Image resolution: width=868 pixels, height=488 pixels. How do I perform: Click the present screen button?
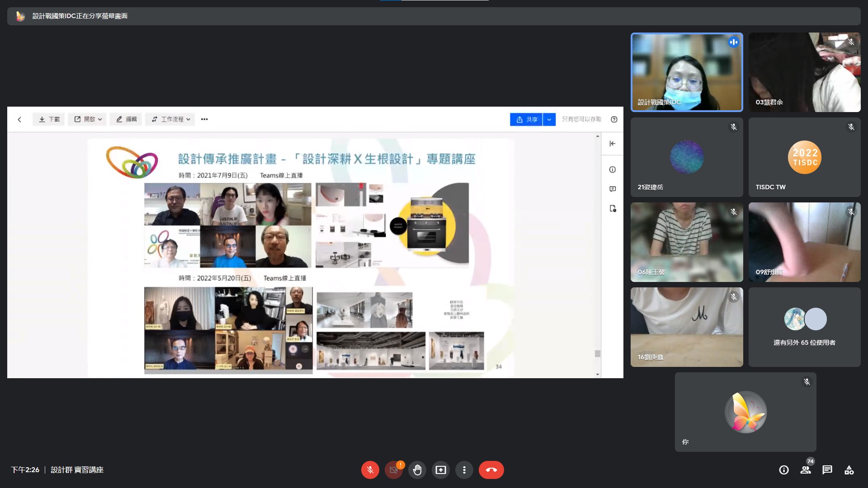pyautogui.click(x=440, y=470)
